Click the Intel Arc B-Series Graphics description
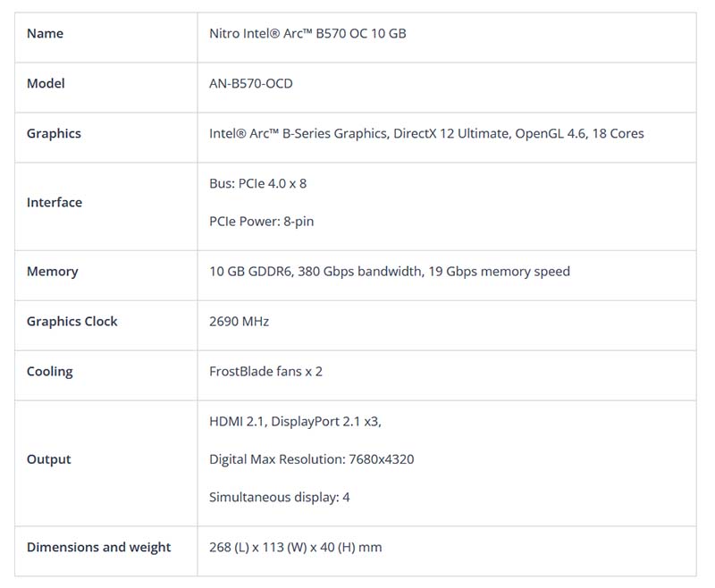 click(426, 134)
